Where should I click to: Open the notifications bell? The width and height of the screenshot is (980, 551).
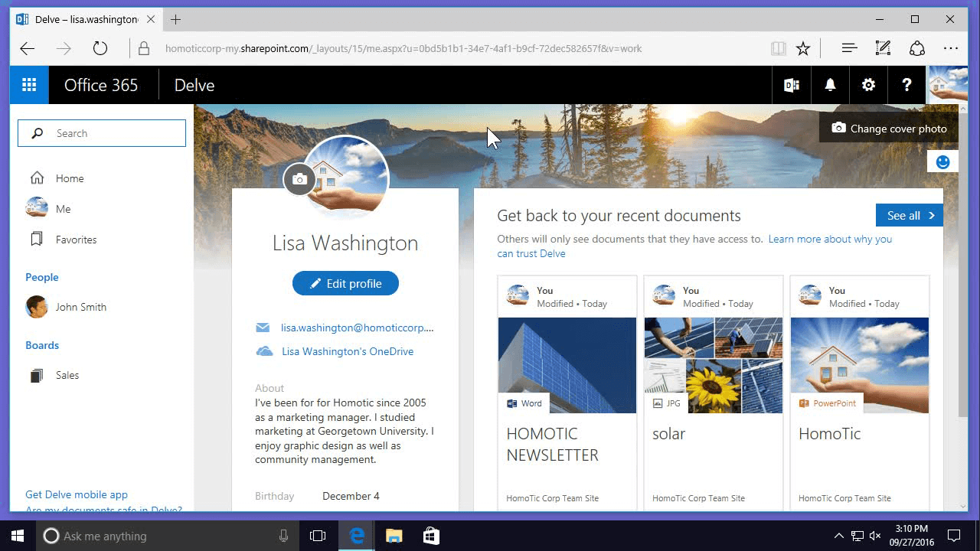coord(830,85)
